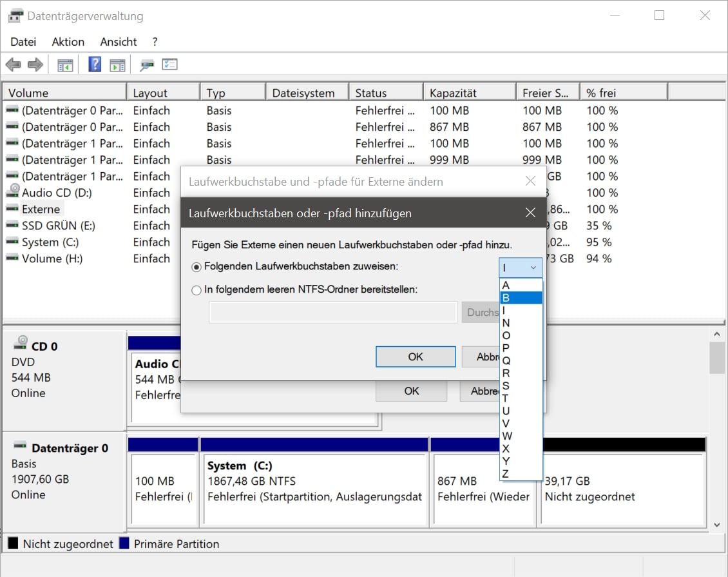The height and width of the screenshot is (577, 728).
Task: Sort by the Kapazität column header
Action: point(470,92)
